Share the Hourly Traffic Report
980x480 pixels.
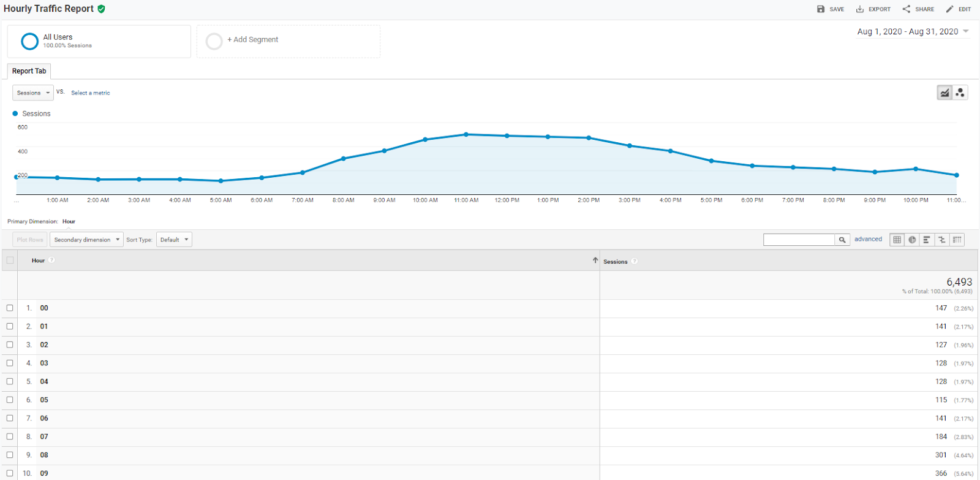tap(918, 9)
